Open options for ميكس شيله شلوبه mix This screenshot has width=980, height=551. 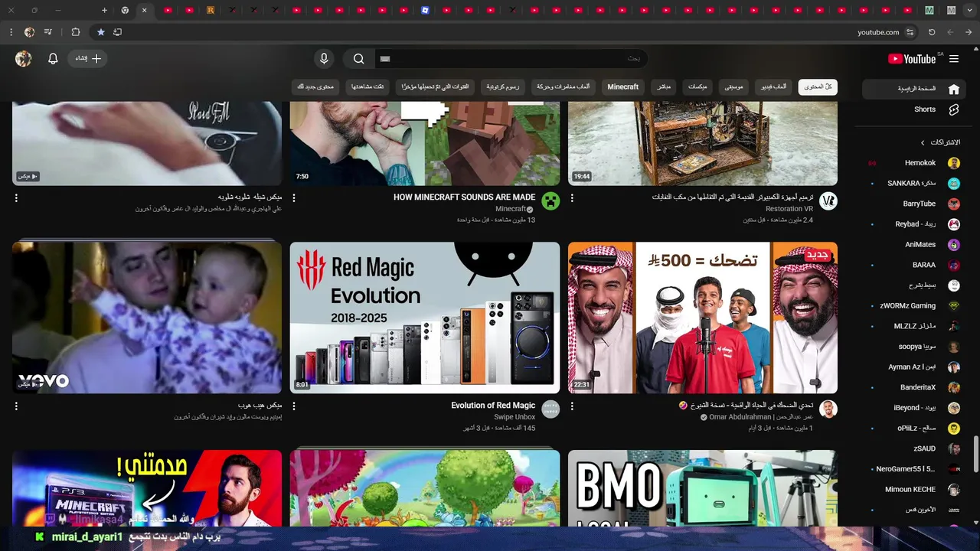pyautogui.click(x=16, y=197)
